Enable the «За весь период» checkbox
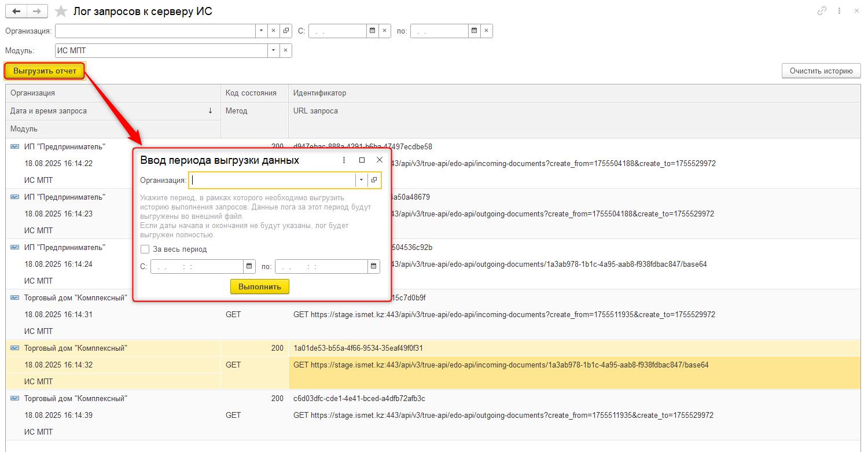 tap(145, 249)
